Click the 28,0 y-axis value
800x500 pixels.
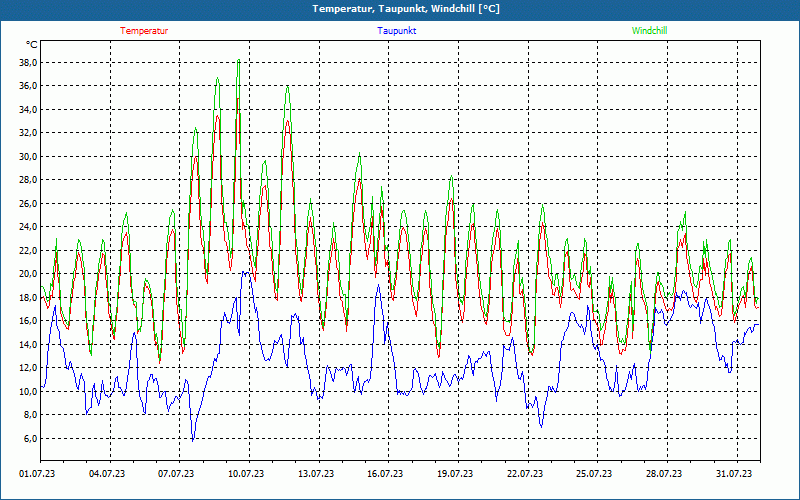click(29, 180)
